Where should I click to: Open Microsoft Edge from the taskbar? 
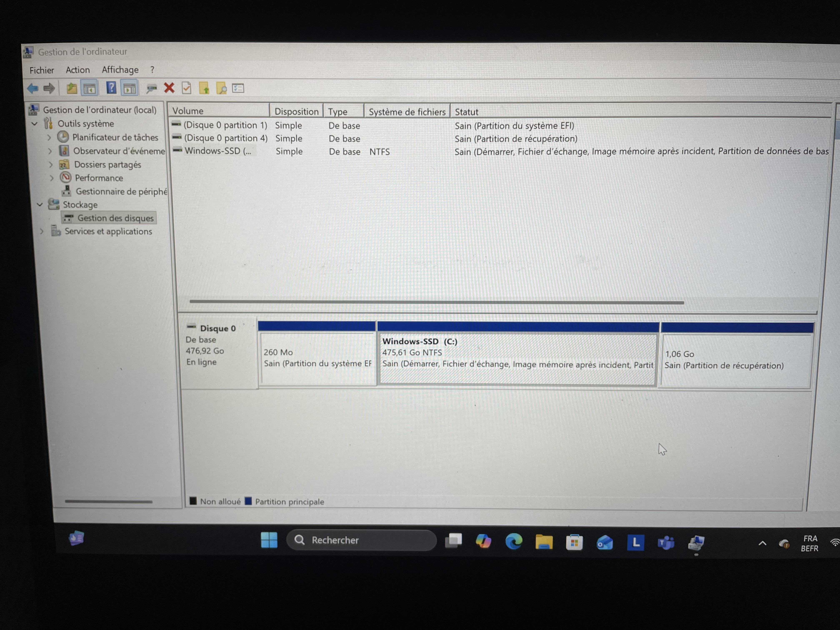(513, 541)
